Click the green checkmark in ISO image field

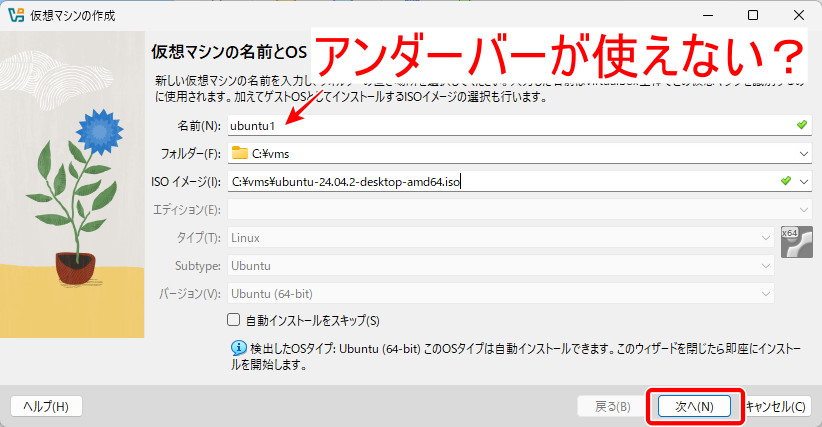pyautogui.click(x=785, y=181)
